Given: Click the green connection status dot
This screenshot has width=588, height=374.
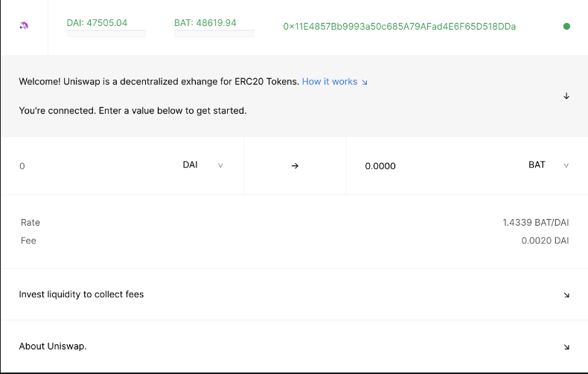Looking at the screenshot, I should pos(566,26).
